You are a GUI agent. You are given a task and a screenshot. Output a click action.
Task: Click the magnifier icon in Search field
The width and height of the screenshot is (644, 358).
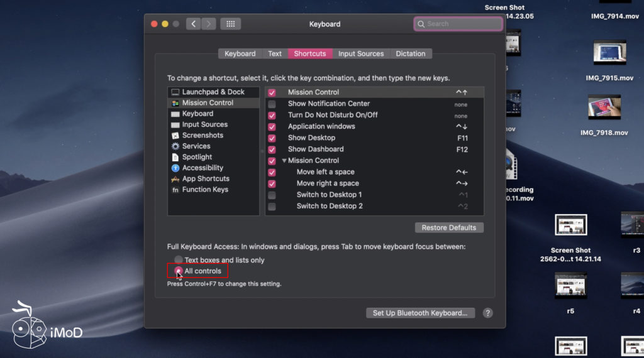[421, 24]
